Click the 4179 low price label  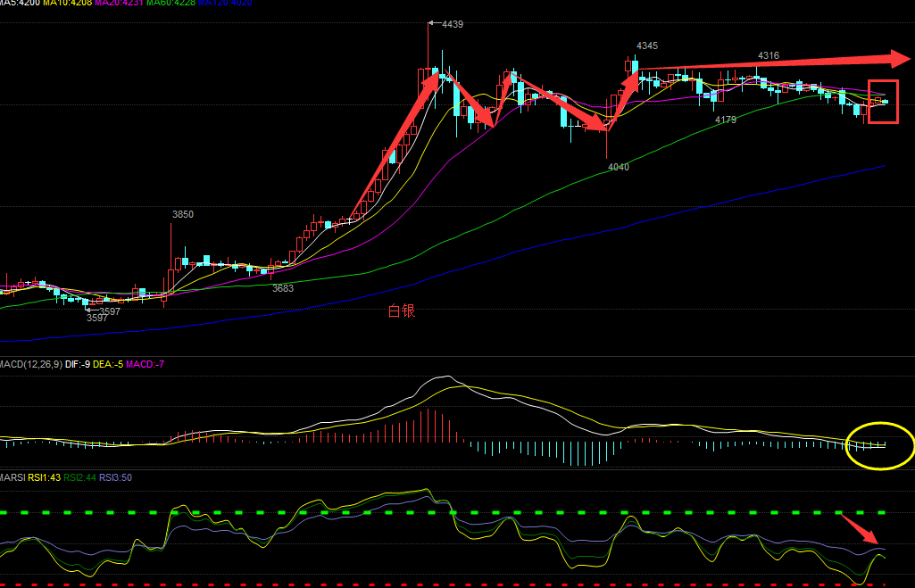pos(725,120)
